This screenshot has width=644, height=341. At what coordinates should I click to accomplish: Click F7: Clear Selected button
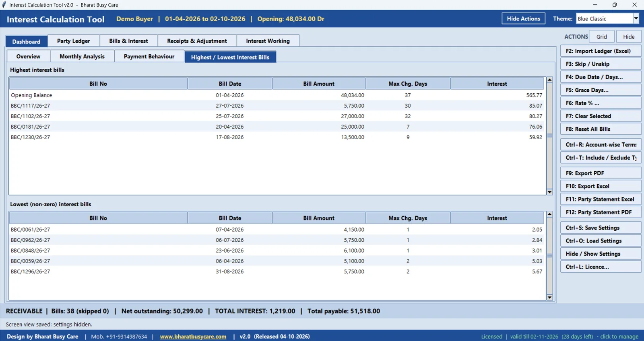pyautogui.click(x=601, y=116)
